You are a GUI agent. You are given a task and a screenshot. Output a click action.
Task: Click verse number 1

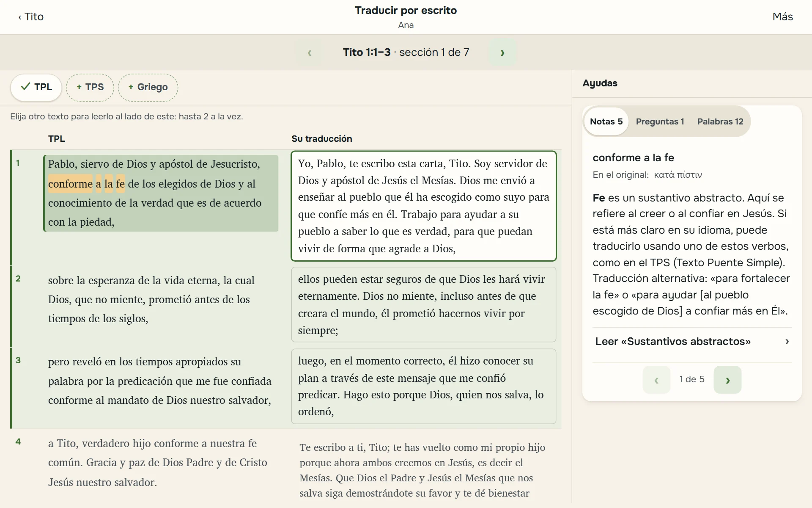click(x=18, y=163)
